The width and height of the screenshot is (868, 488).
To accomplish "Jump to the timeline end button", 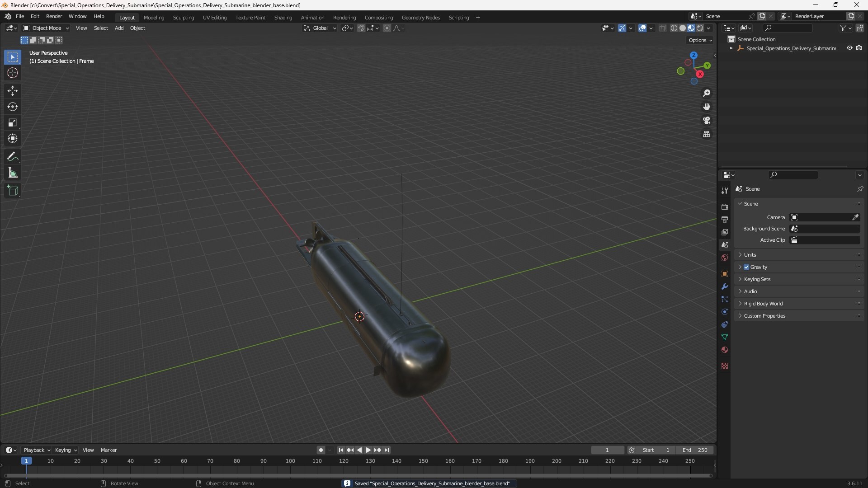I will tap(387, 450).
